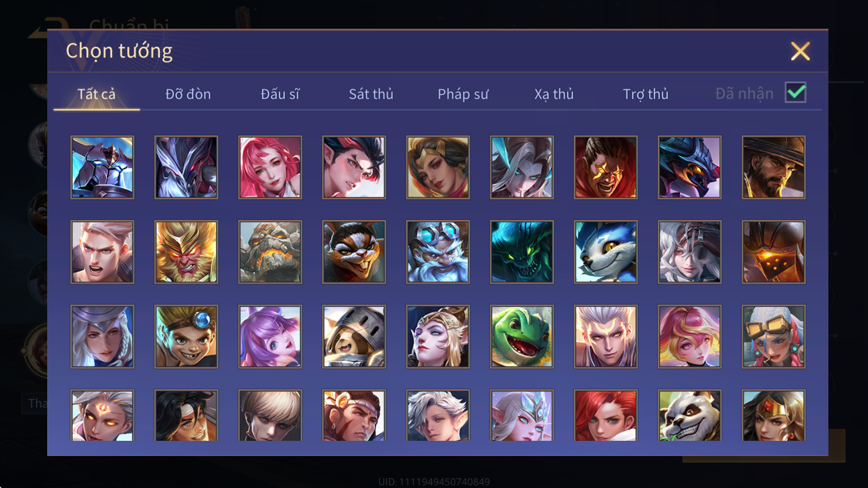Select the white-bearded goggles dwarf hero
The height and width of the screenshot is (488, 868).
[x=438, y=252]
